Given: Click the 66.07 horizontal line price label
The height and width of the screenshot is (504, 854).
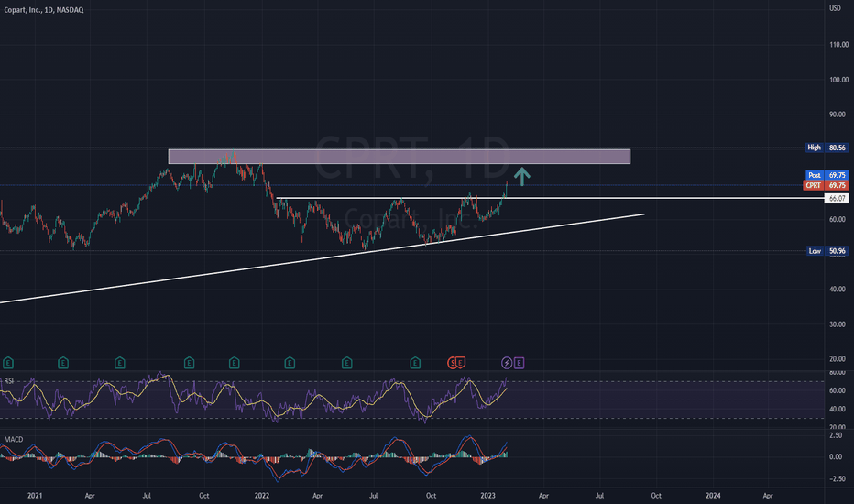Looking at the screenshot, I should click(837, 199).
